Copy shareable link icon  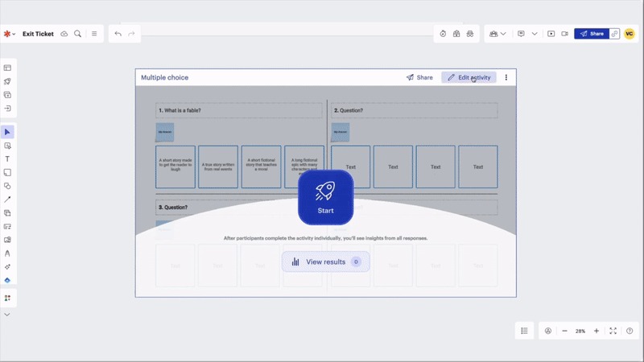[614, 34]
